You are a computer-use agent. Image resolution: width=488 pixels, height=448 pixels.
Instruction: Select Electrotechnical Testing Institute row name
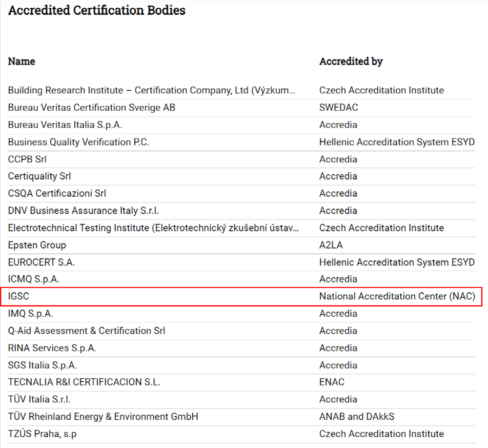pyautogui.click(x=153, y=228)
